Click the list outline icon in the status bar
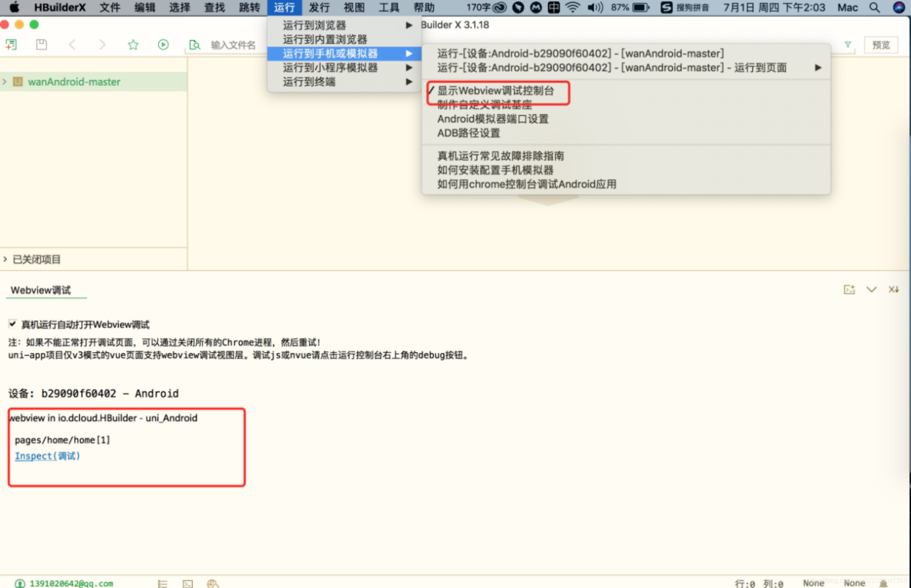This screenshot has height=588, width=911. [163, 584]
